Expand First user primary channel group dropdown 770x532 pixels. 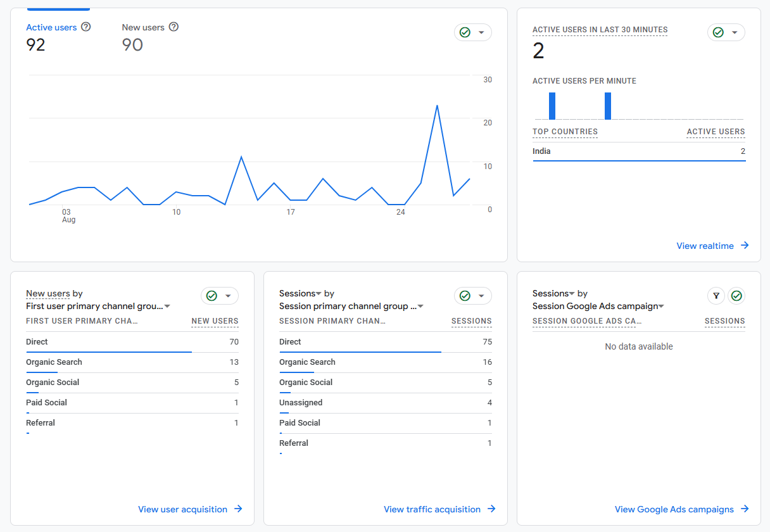pyautogui.click(x=98, y=306)
